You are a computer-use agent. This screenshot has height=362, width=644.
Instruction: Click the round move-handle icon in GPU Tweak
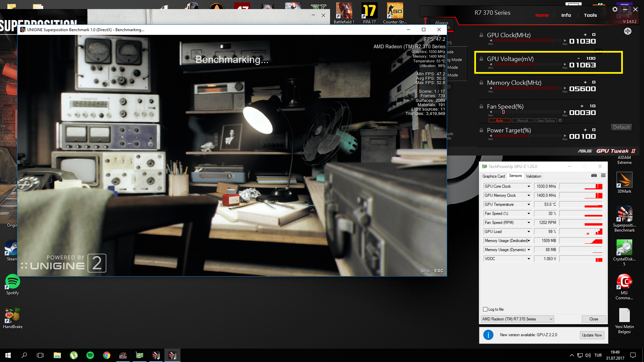(x=628, y=31)
